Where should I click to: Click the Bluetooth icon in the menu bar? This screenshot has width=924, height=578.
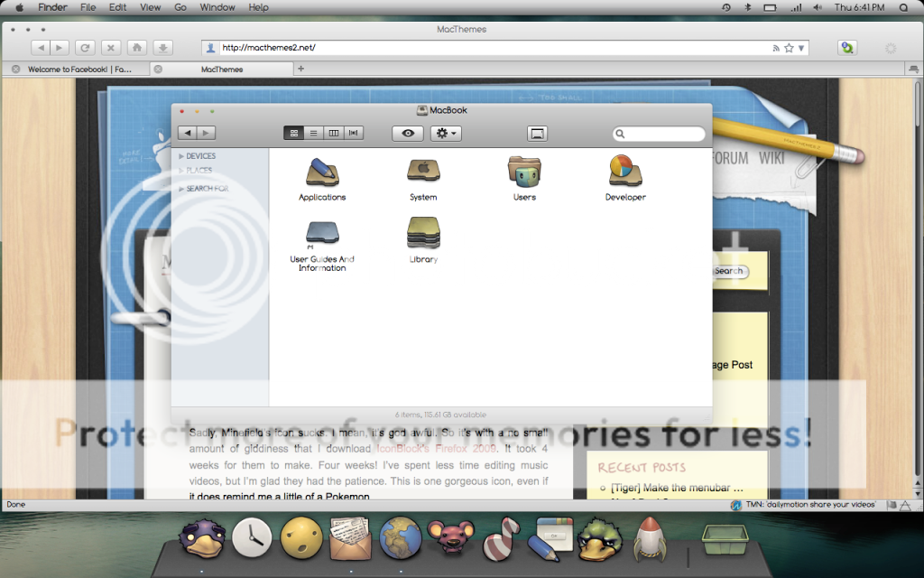[x=748, y=7]
